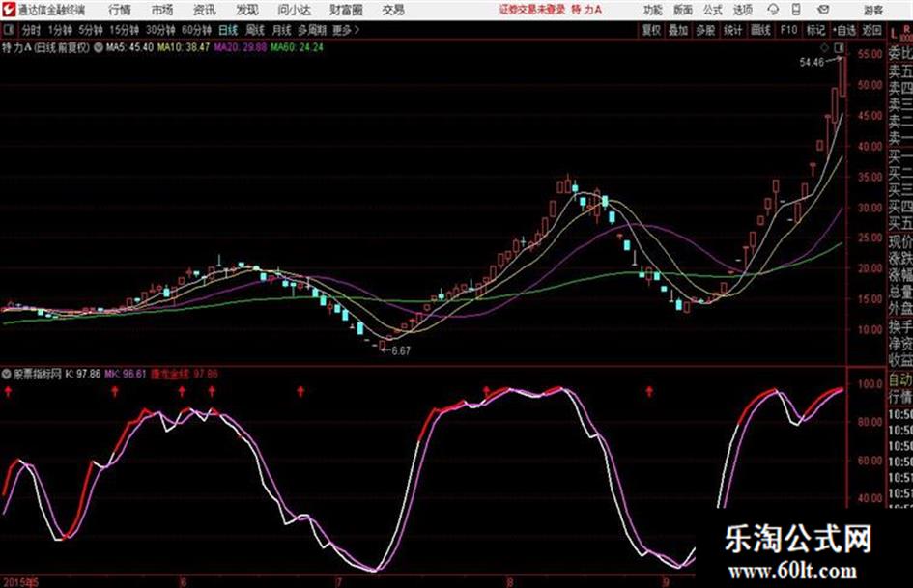Open the 行情 menu

[120, 10]
